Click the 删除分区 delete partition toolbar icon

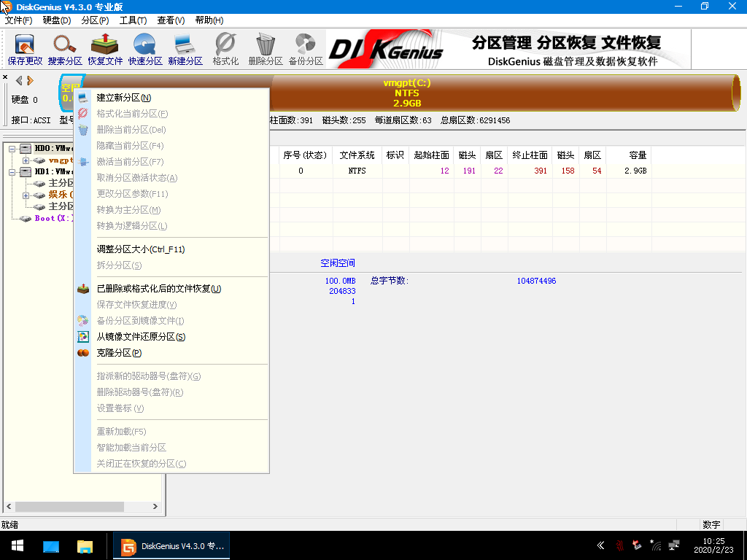point(266,50)
